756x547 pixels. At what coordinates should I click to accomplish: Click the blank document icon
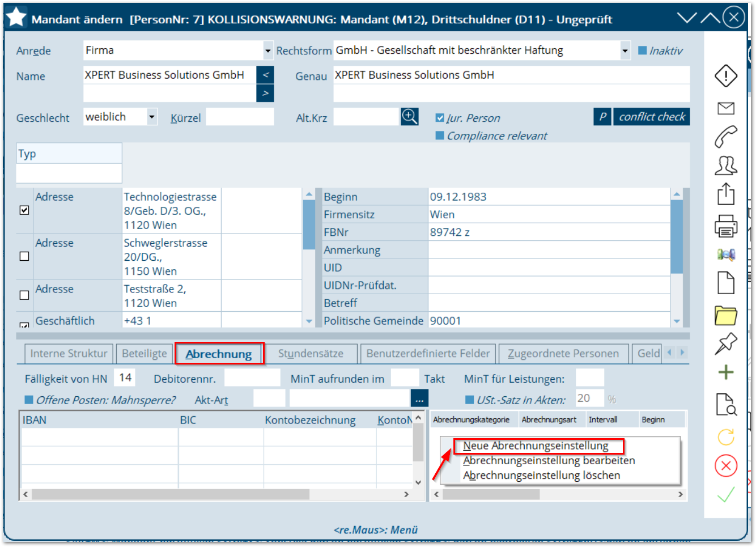[x=726, y=283]
